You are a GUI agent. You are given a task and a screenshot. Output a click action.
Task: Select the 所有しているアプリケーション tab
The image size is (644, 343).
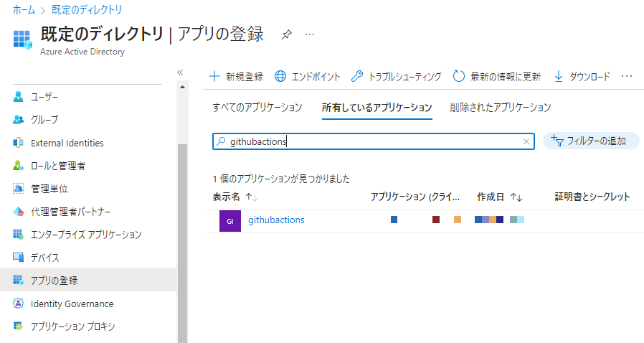pos(377,108)
